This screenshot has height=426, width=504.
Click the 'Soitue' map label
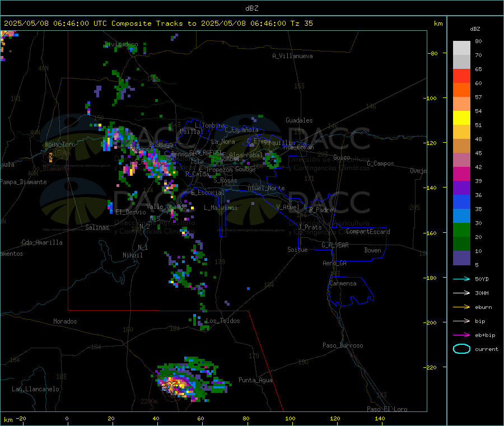tap(297, 250)
